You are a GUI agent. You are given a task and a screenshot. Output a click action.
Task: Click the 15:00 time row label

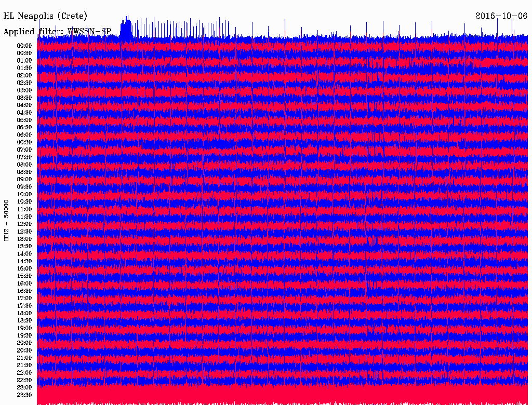(x=24, y=268)
